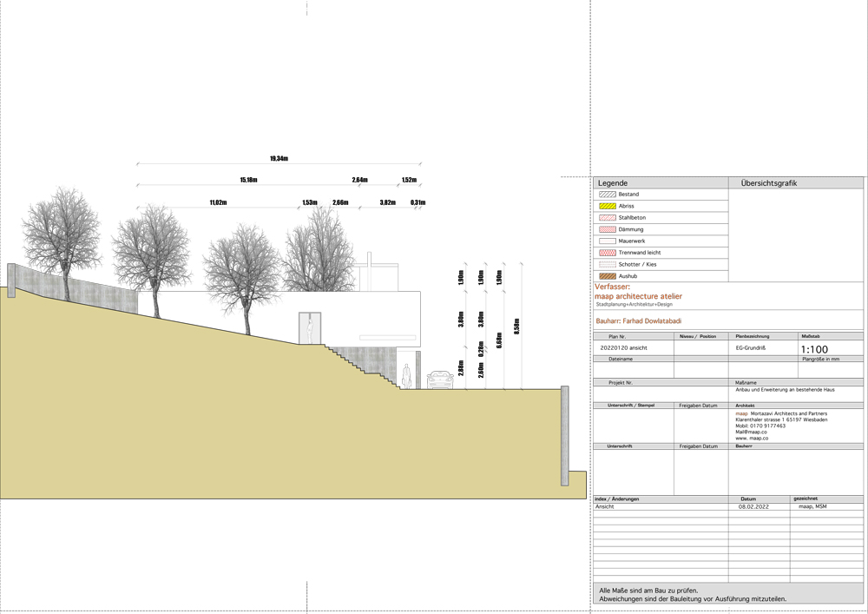Click the 19,34m overall dimension label

point(279,159)
